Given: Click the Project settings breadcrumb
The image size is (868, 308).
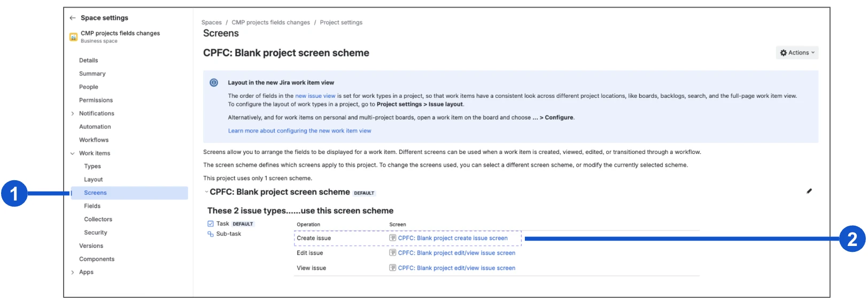Looking at the screenshot, I should click(341, 22).
